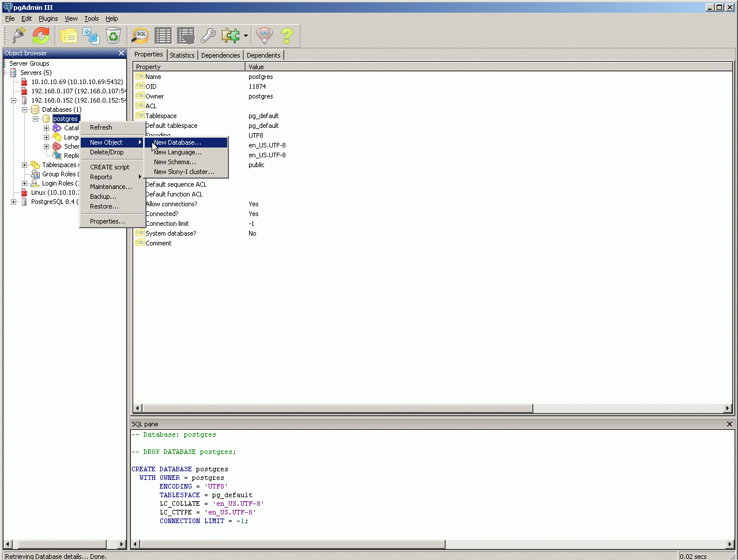Click the disconnected Linux server icon
This screenshot has height=560, width=738.
coord(24,192)
